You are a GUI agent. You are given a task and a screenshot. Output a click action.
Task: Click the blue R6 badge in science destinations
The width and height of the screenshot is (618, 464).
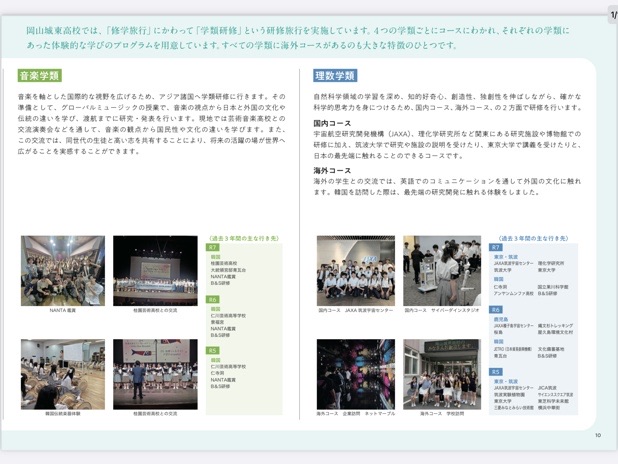coord(496,310)
